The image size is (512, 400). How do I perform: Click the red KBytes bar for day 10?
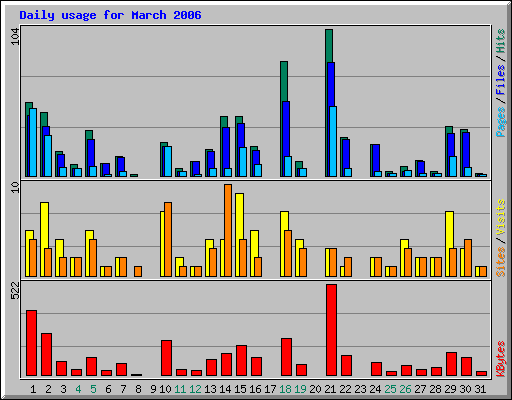pyautogui.click(x=166, y=358)
